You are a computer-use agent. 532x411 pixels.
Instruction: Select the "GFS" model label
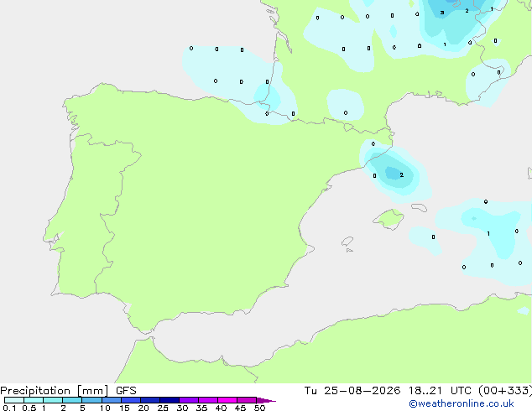click(x=126, y=391)
